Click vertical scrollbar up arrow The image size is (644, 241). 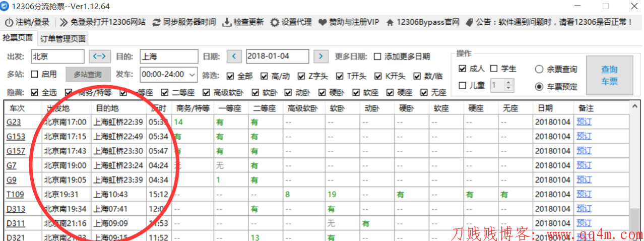click(634, 107)
